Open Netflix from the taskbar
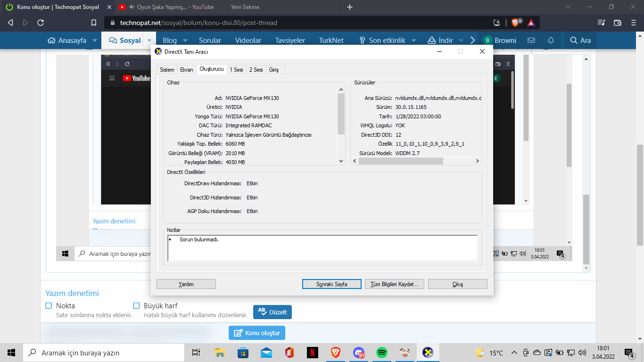Image resolution: width=644 pixels, height=362 pixels. point(312,353)
